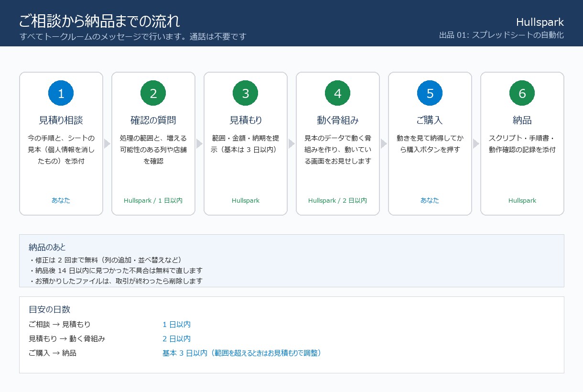The height and width of the screenshot is (392, 583).
Task: Click あなた under the 見積り相談 card
Action: 61,200
